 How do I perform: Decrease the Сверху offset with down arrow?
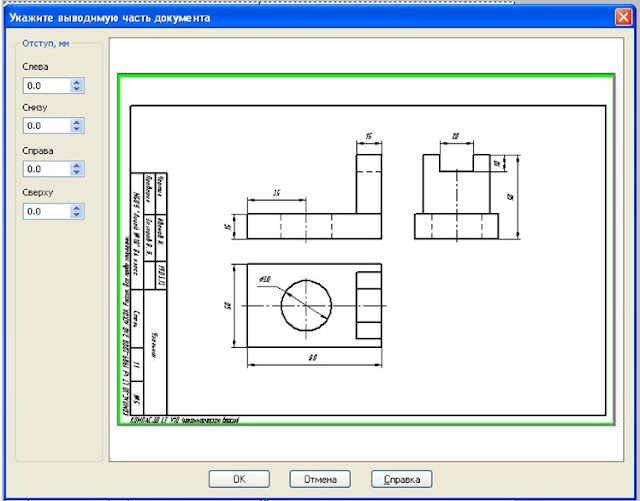77,215
